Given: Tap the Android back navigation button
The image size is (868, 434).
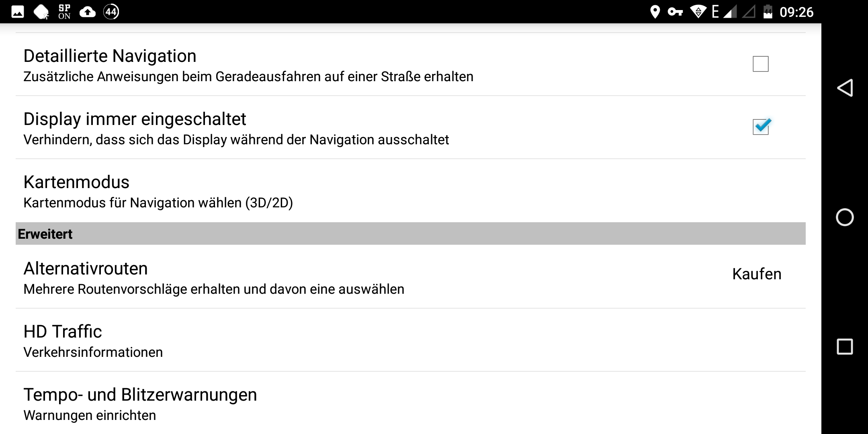Looking at the screenshot, I should tap(845, 88).
